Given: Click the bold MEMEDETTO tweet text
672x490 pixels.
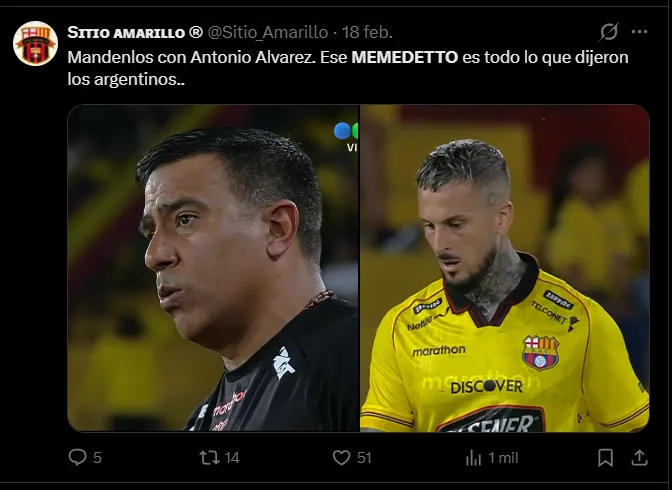Looking at the screenshot, I should coord(405,57).
